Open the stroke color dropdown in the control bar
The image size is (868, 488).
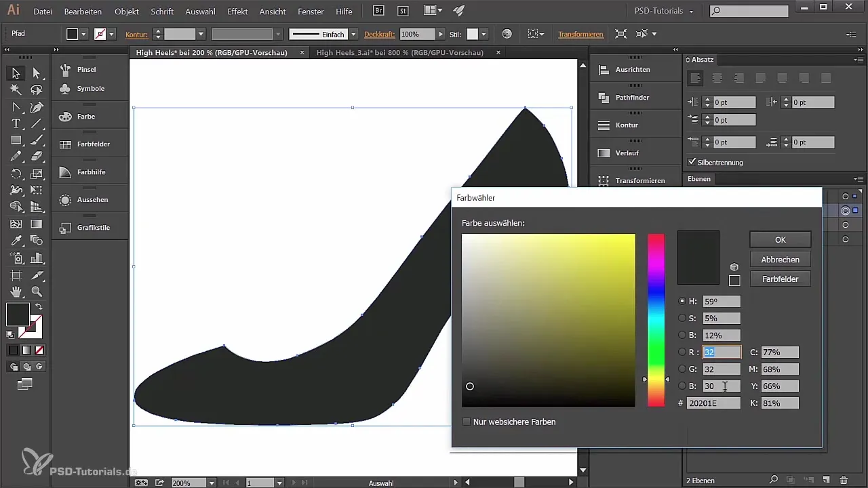pyautogui.click(x=112, y=34)
